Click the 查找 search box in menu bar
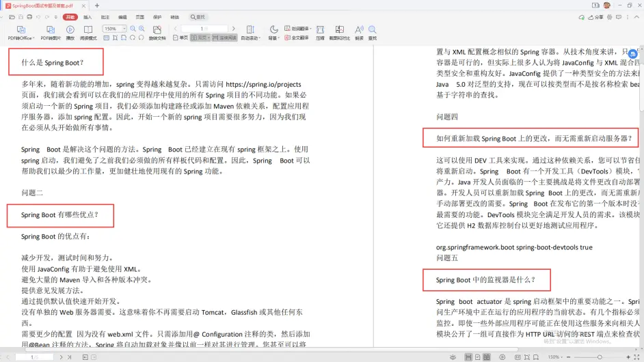644x362 pixels. pyautogui.click(x=198, y=17)
